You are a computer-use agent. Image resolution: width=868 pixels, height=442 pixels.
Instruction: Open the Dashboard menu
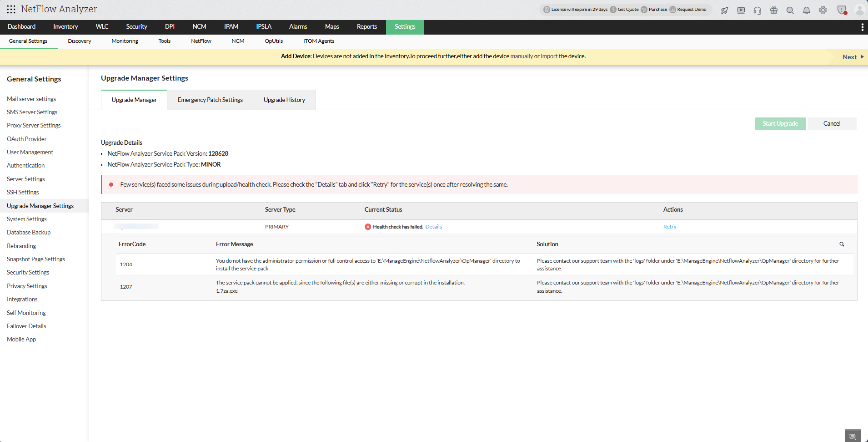22,27
